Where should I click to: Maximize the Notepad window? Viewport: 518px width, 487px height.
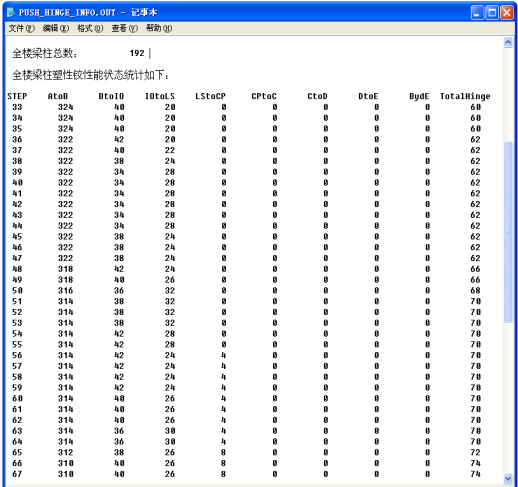click(x=492, y=13)
